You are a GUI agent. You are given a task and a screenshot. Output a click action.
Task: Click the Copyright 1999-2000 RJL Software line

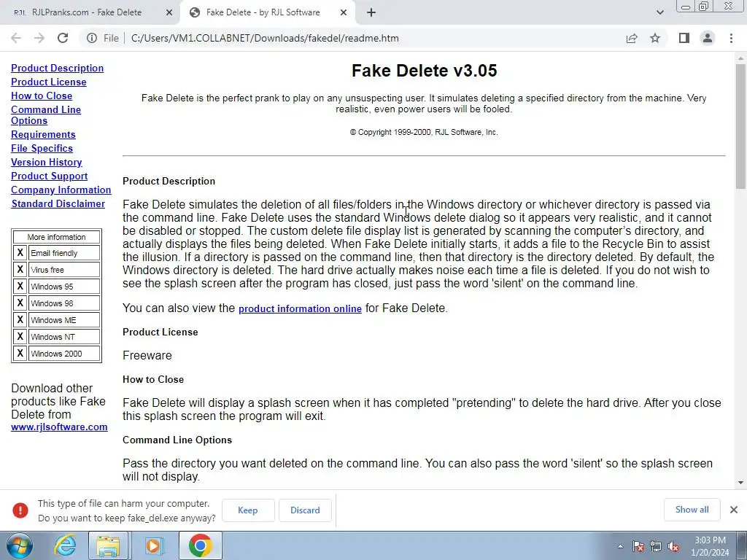click(424, 133)
